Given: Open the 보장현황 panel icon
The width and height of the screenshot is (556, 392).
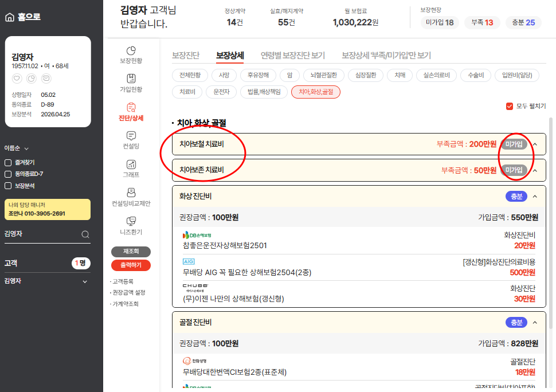Looking at the screenshot, I should tap(132, 52).
